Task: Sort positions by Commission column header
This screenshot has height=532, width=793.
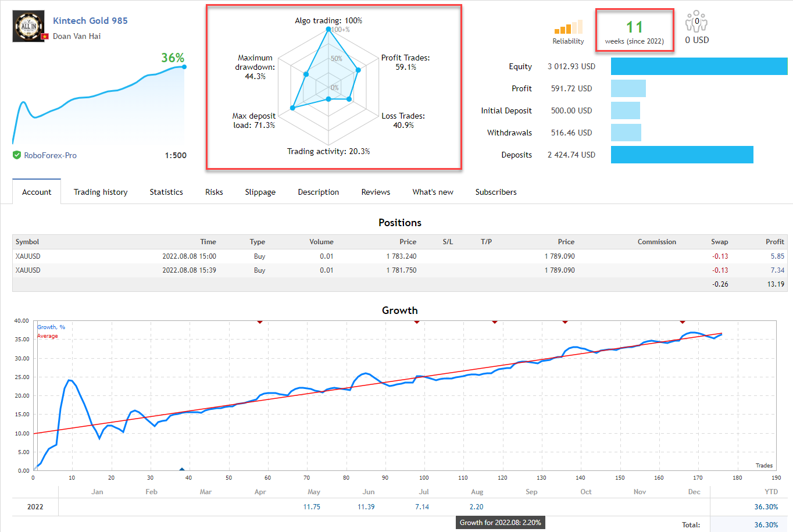Action: [657, 242]
